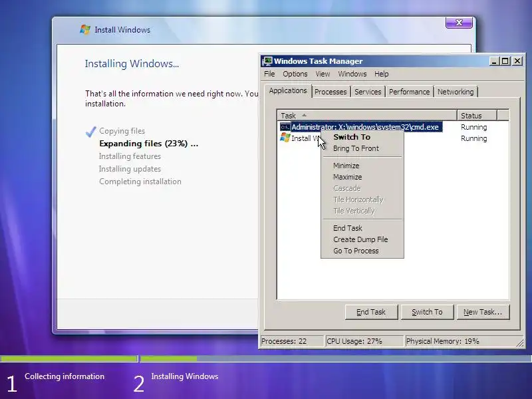Click the Collecting information progress bar

click(69, 358)
